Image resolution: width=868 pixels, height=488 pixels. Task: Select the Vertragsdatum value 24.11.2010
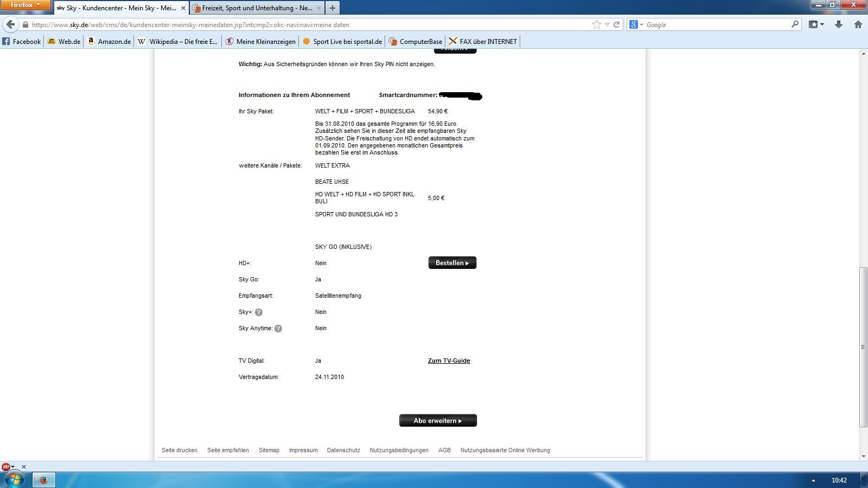[x=329, y=377]
